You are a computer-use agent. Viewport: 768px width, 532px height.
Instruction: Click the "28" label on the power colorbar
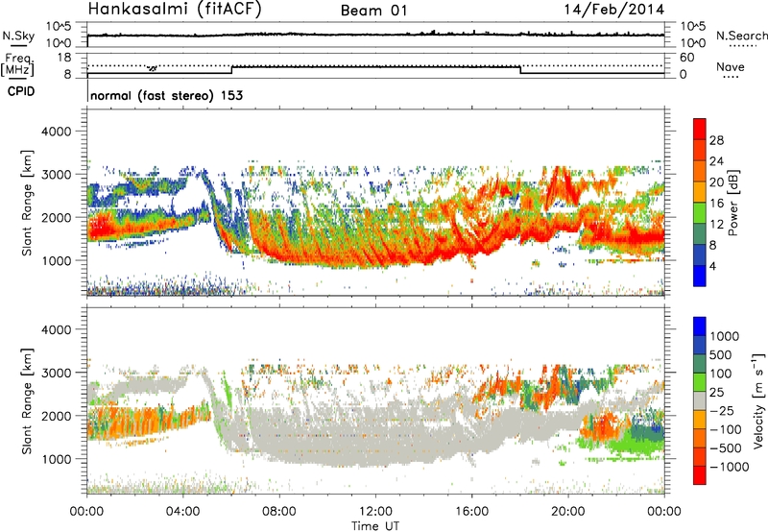(x=716, y=140)
